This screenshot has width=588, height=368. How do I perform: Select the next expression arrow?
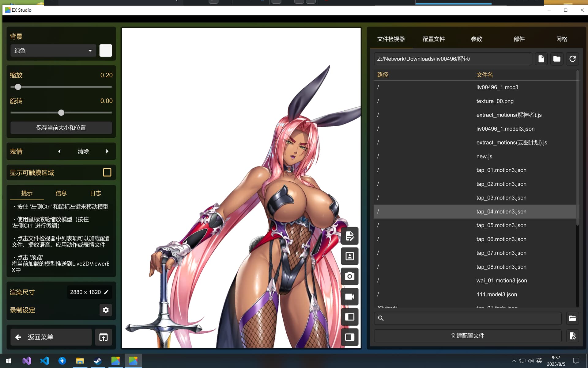click(x=107, y=151)
